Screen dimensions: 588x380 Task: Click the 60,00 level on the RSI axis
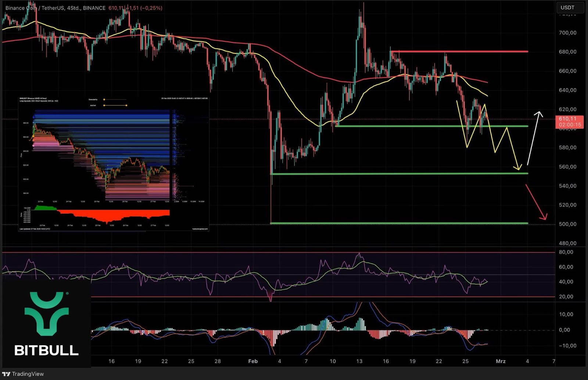coord(566,267)
